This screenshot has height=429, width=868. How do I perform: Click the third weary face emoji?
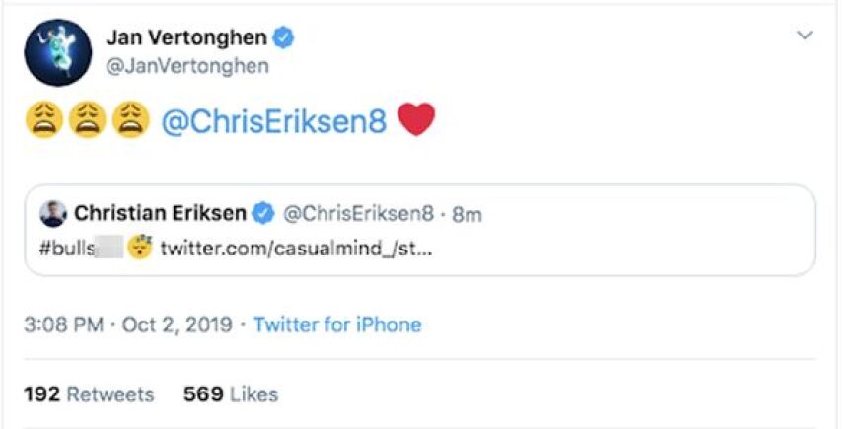tap(130, 121)
